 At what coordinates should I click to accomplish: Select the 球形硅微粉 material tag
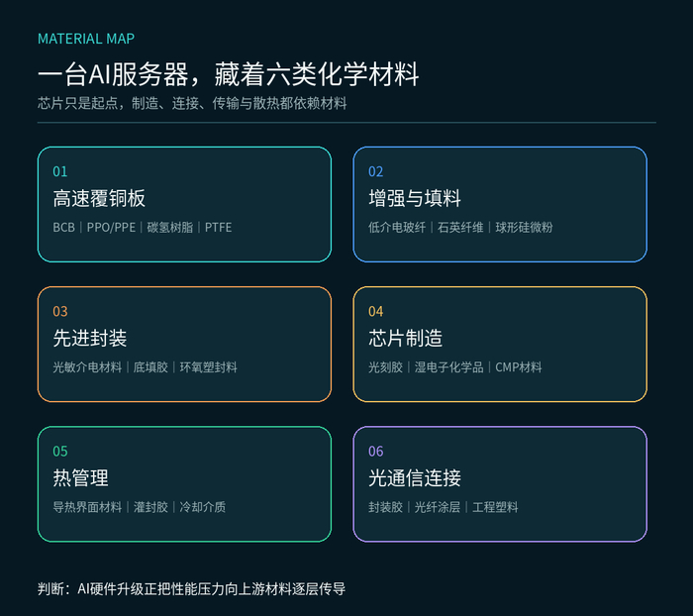tap(524, 228)
